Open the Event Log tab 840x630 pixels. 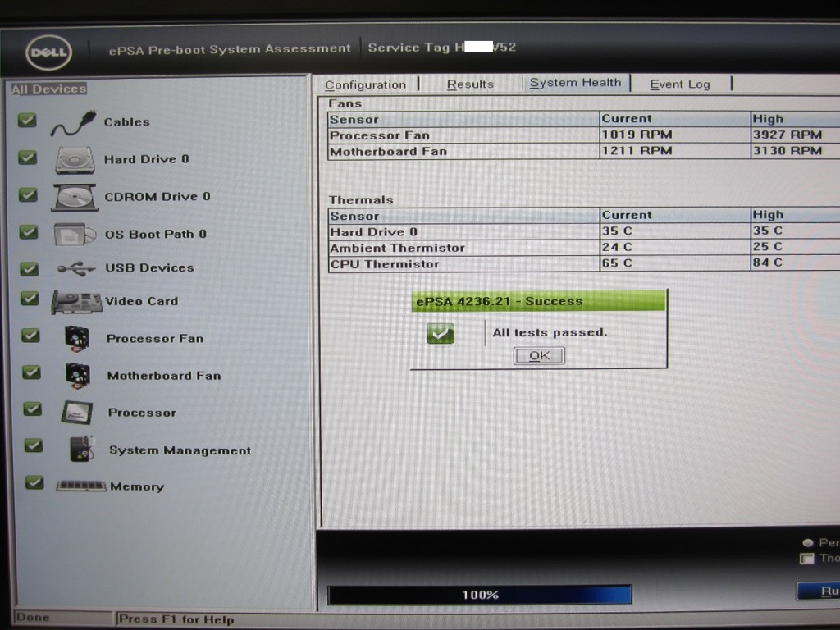click(680, 84)
